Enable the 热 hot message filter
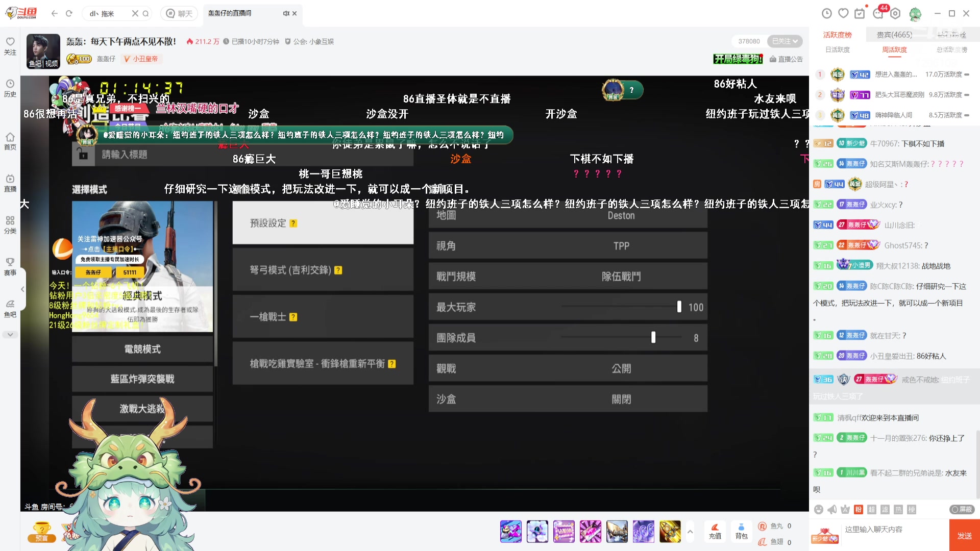This screenshot has height=551, width=980. (898, 509)
